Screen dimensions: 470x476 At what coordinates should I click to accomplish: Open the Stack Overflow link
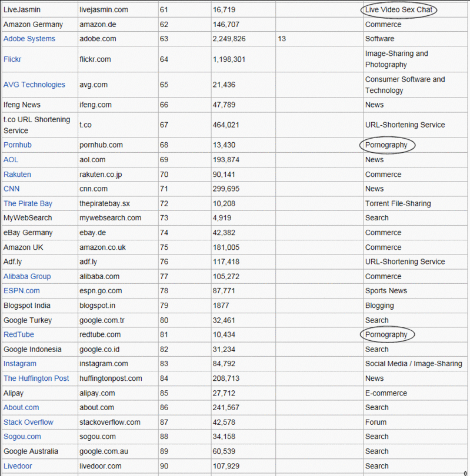click(x=28, y=422)
